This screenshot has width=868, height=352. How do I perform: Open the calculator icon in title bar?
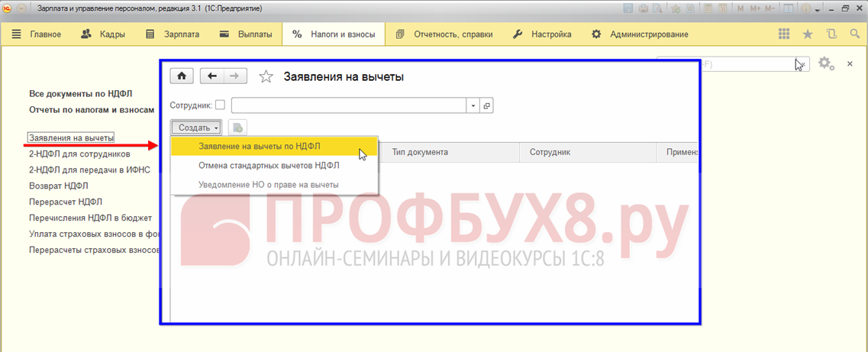tap(708, 9)
